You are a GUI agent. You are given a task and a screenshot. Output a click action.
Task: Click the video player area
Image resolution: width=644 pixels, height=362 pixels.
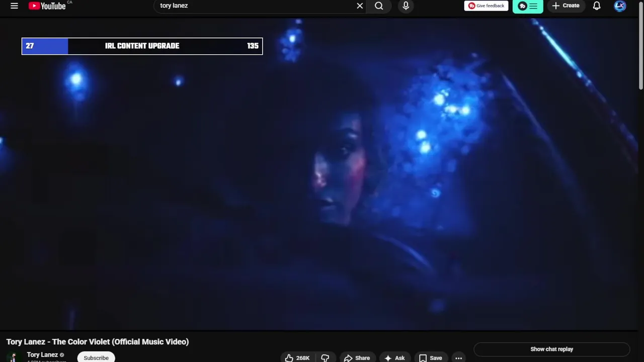coord(319,174)
